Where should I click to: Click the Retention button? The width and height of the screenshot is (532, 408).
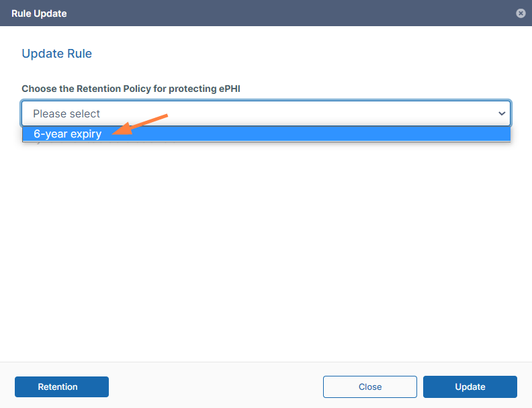62,387
